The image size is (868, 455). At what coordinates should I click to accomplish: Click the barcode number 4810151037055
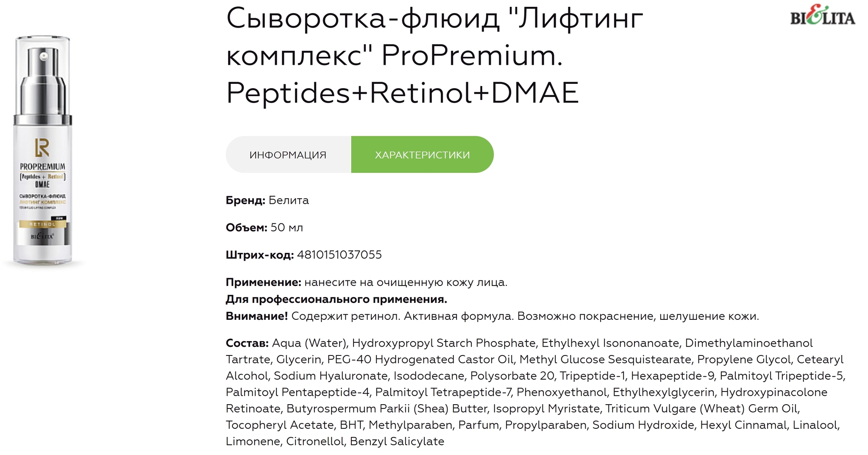(x=339, y=255)
